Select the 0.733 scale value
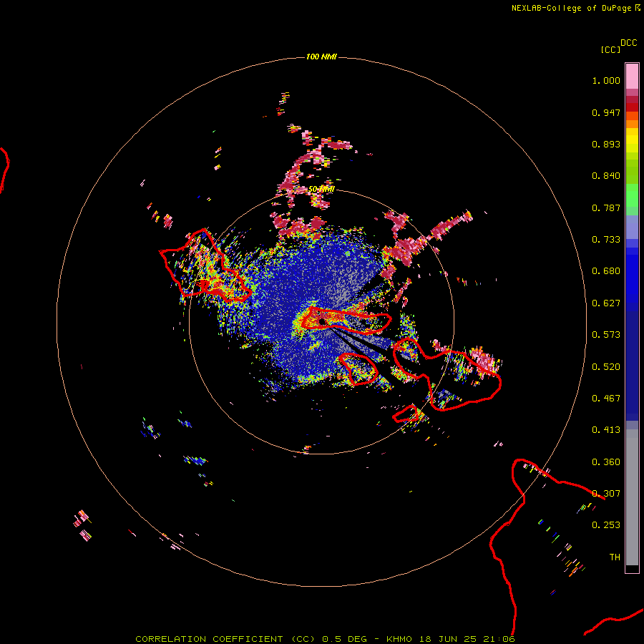The width and height of the screenshot is (644, 644). click(x=606, y=240)
